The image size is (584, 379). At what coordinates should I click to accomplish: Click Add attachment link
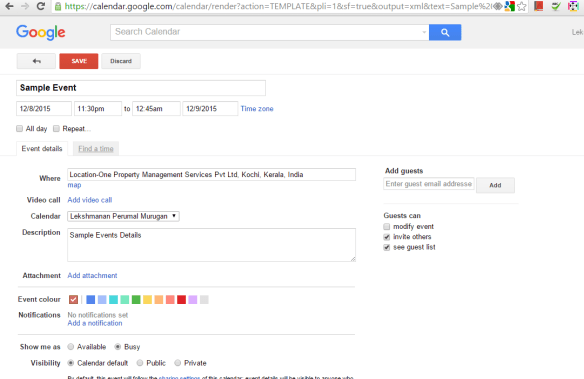[x=92, y=276]
